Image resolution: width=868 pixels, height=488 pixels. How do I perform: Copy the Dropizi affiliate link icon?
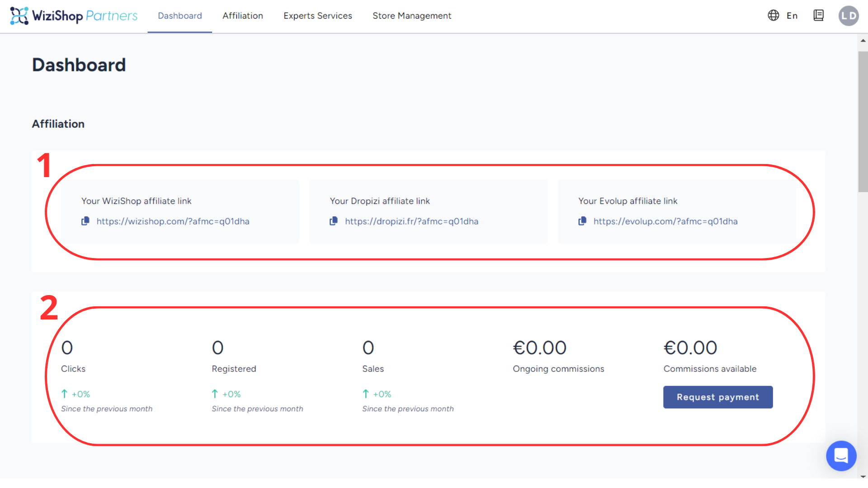[x=334, y=221]
